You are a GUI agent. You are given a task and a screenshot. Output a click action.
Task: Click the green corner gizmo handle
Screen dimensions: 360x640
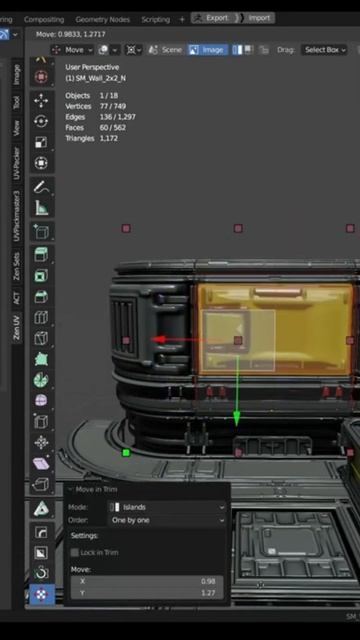point(126,453)
